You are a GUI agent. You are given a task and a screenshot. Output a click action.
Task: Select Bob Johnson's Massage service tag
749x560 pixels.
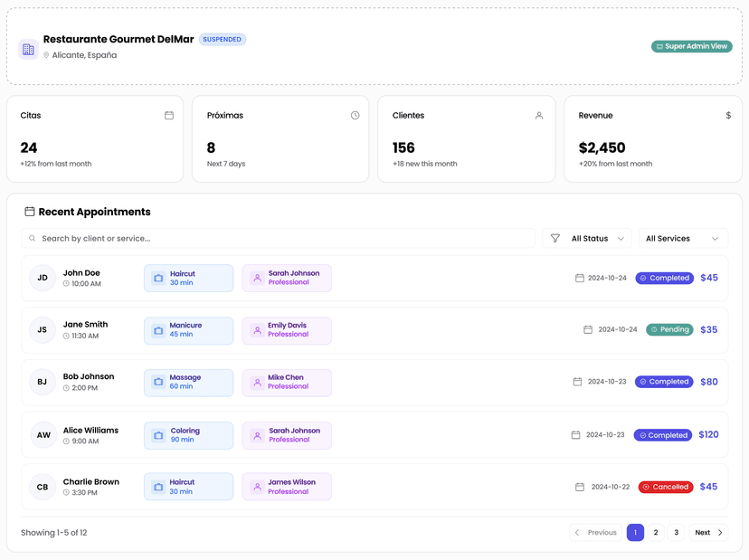pos(188,382)
